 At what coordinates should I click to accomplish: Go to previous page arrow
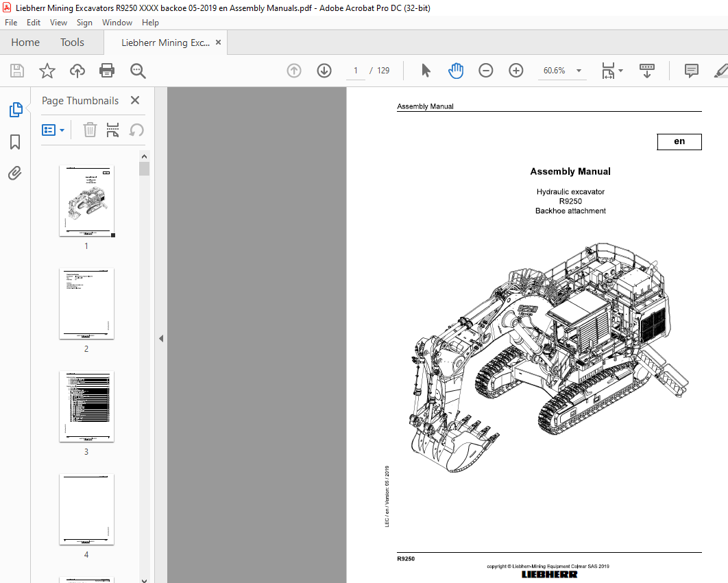pos(294,71)
